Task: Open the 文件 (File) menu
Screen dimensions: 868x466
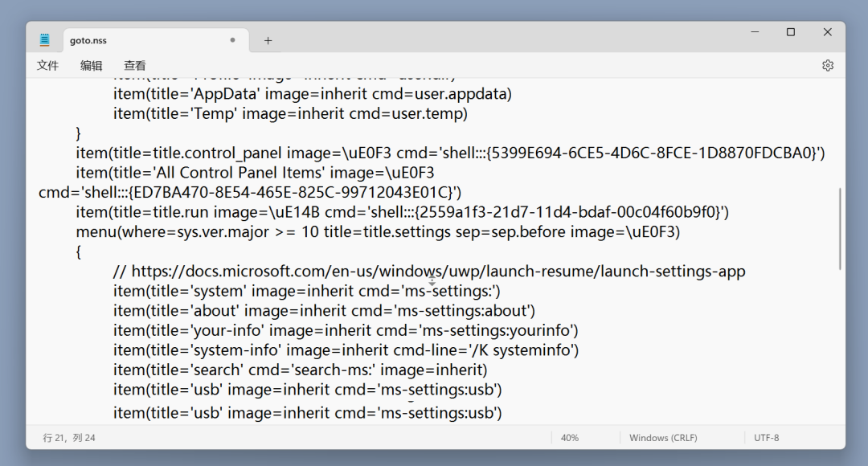Action: (x=47, y=65)
